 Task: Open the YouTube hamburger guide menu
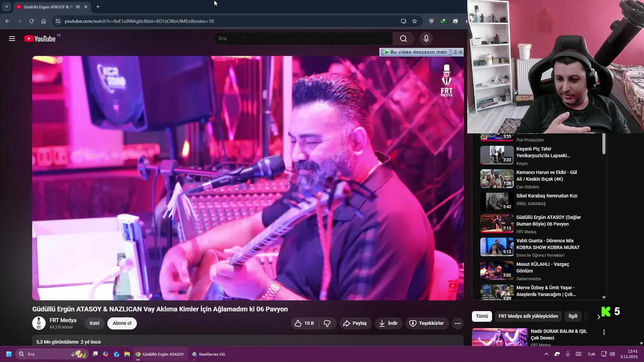[12, 39]
